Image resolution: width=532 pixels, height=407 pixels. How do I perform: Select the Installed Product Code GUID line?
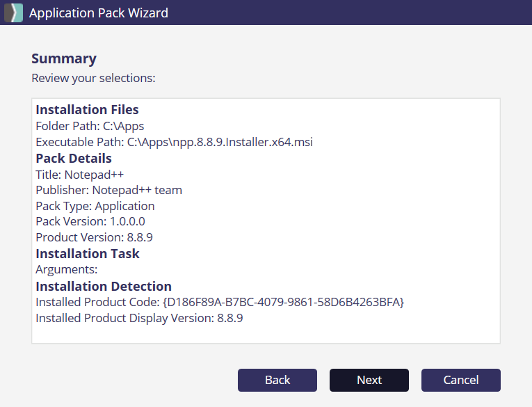tap(220, 302)
